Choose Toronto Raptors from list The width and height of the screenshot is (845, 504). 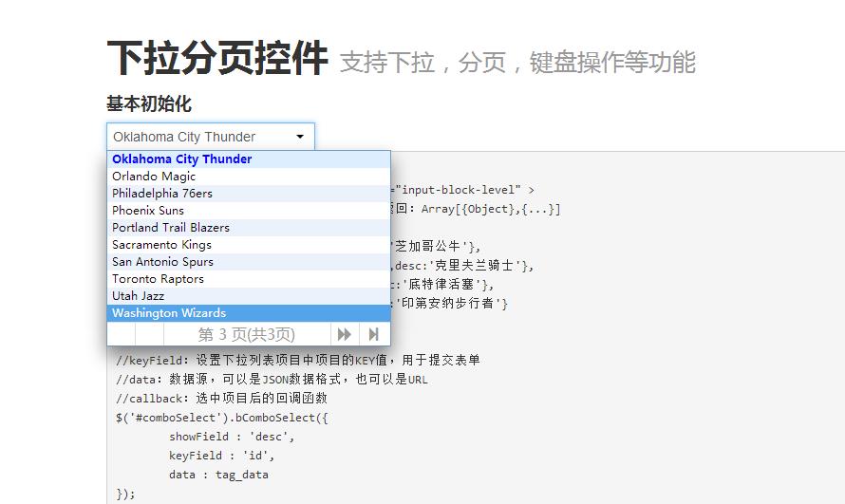pos(249,279)
